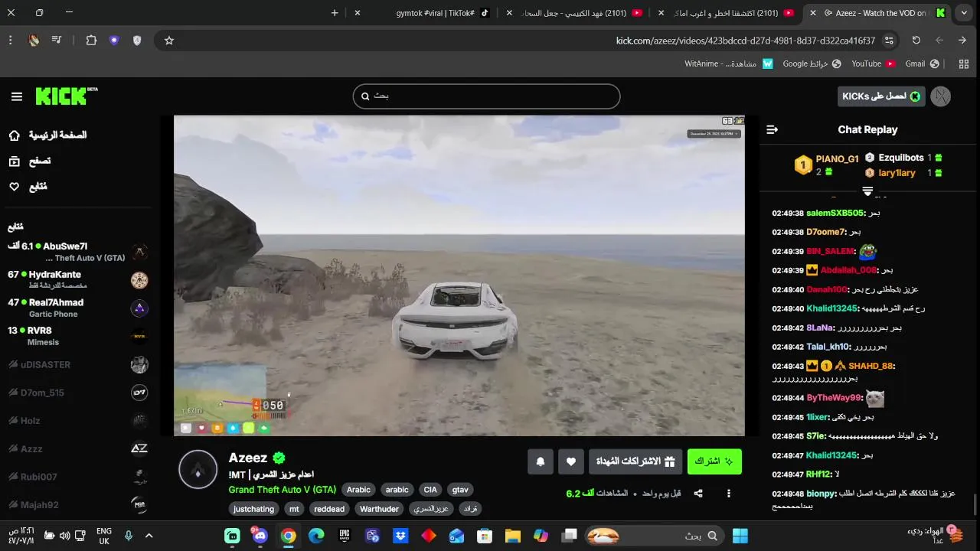Screen dimensions: 980x551
Task: Open the Gmail bookmark
Action: pyautogui.click(x=922, y=64)
